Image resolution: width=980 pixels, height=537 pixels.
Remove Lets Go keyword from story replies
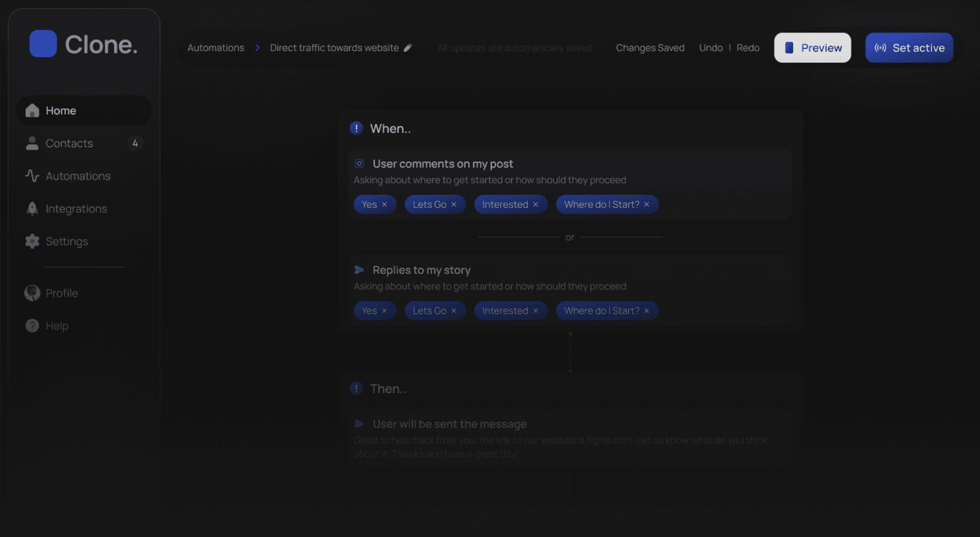454,311
